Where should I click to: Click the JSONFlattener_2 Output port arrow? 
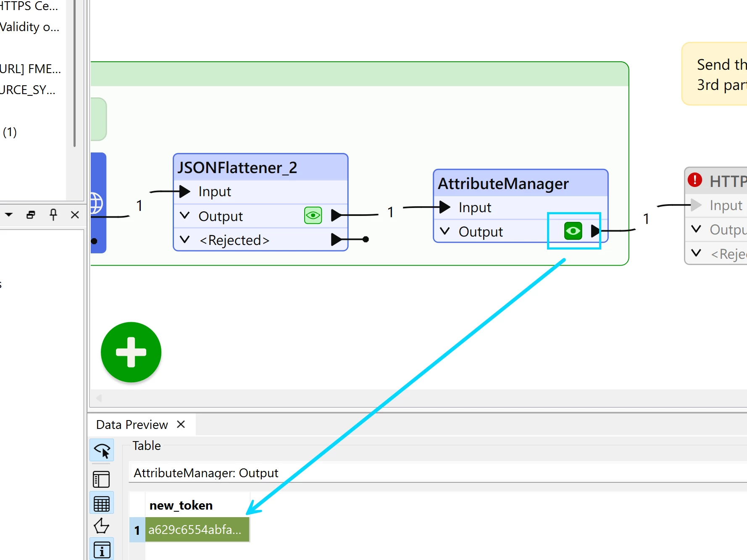tap(337, 216)
